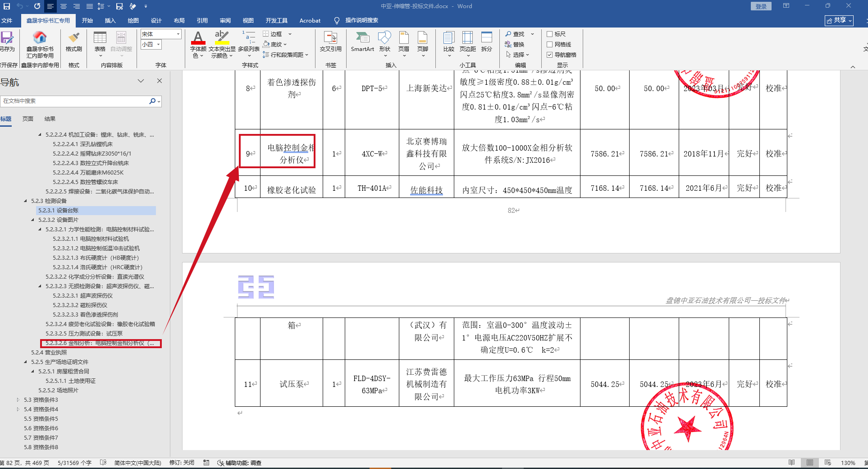Open the 宋体 font name dropdown
Image resolution: width=868 pixels, height=469 pixels.
[178, 34]
